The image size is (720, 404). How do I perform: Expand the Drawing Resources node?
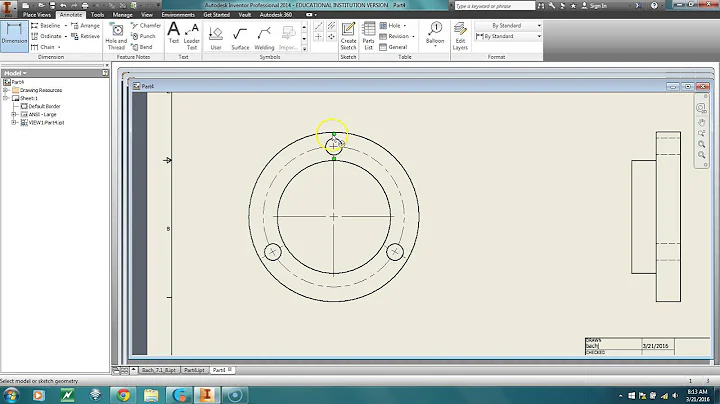coord(6,90)
